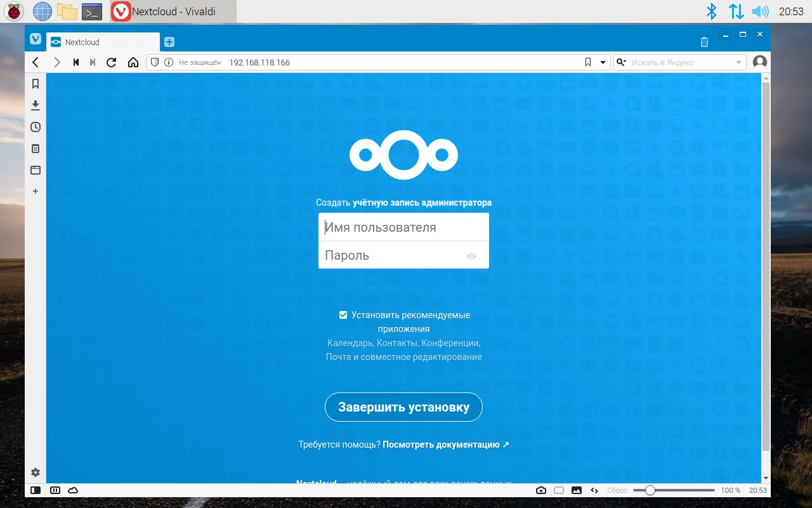Open the page tiling options in status bar

pyautogui.click(x=559, y=490)
